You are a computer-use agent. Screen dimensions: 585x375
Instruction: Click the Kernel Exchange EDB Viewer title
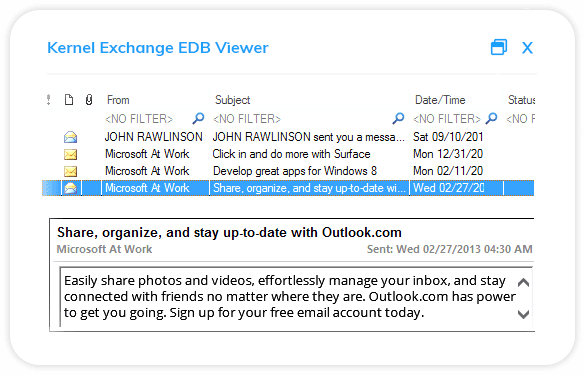[157, 48]
